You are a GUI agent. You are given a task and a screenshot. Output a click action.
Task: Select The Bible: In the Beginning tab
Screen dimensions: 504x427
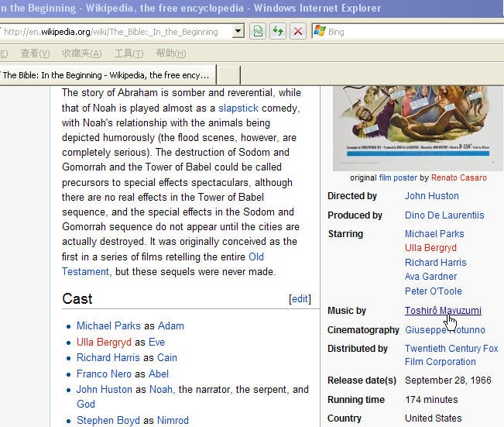pos(108,75)
